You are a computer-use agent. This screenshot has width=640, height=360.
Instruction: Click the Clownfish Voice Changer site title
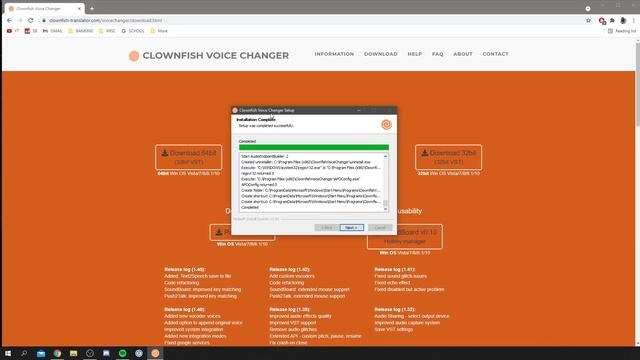[x=216, y=56]
